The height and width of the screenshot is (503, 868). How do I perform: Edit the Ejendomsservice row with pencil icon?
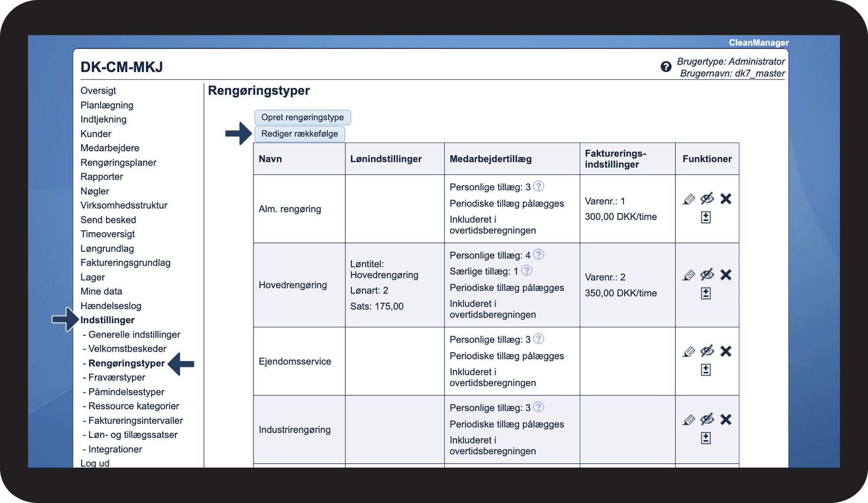point(689,352)
